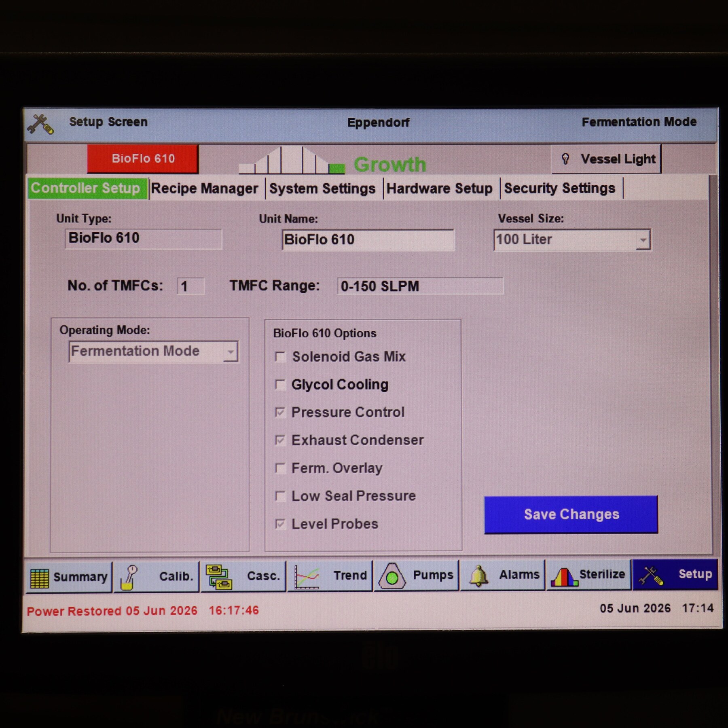Click the No. of TMFCs field

190,286
